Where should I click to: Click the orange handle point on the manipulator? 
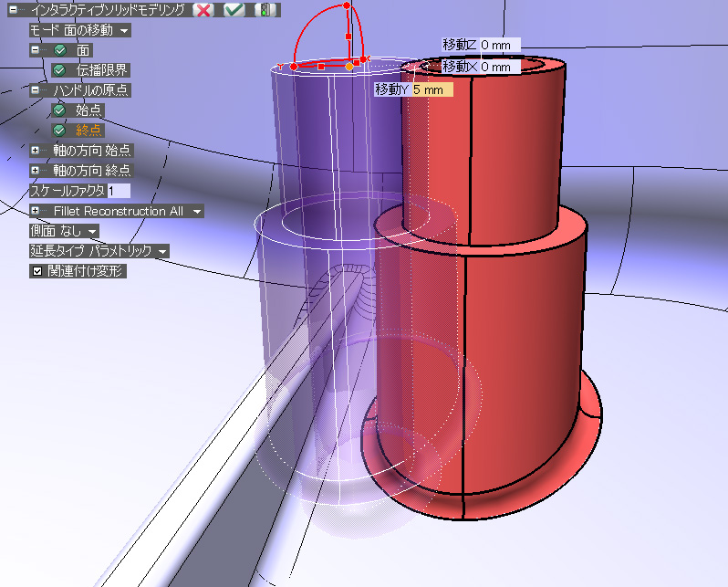[349, 67]
